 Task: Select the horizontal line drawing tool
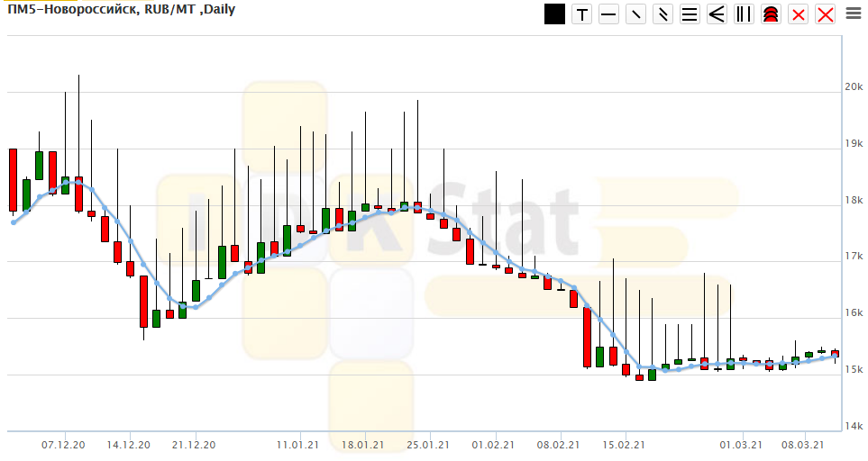coord(609,14)
